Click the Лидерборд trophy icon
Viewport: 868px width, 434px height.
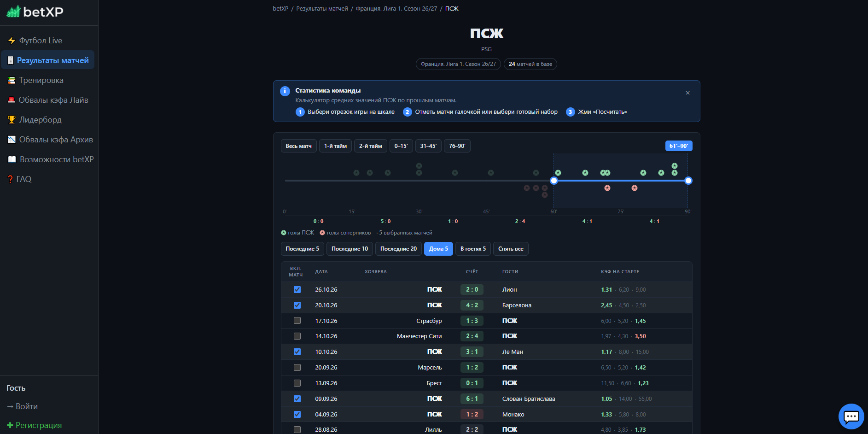(12, 120)
